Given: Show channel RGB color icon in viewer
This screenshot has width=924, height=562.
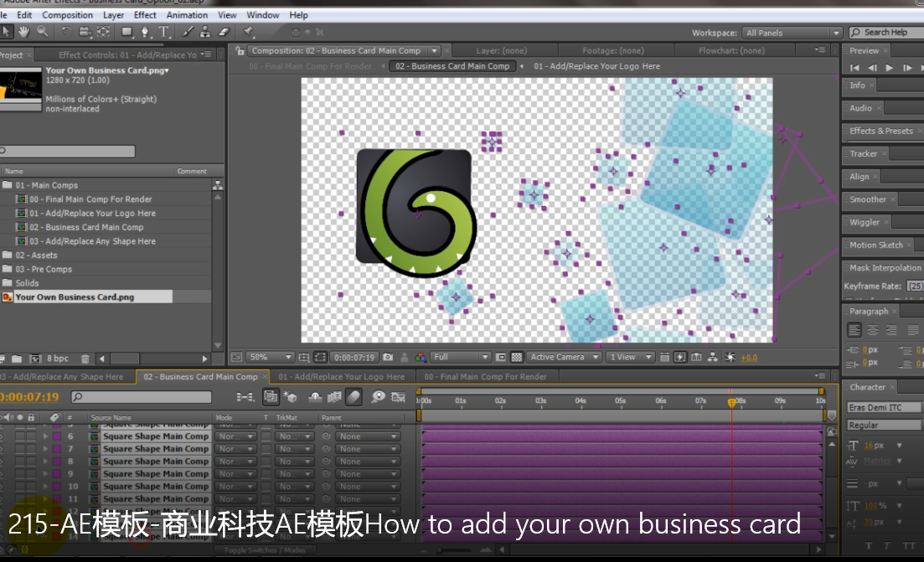Looking at the screenshot, I should pos(421,357).
